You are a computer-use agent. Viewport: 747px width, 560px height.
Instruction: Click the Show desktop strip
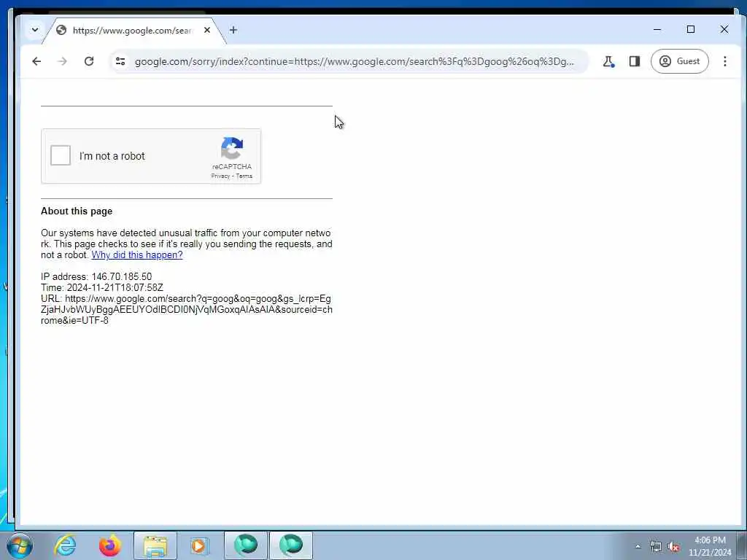pyautogui.click(x=742, y=545)
